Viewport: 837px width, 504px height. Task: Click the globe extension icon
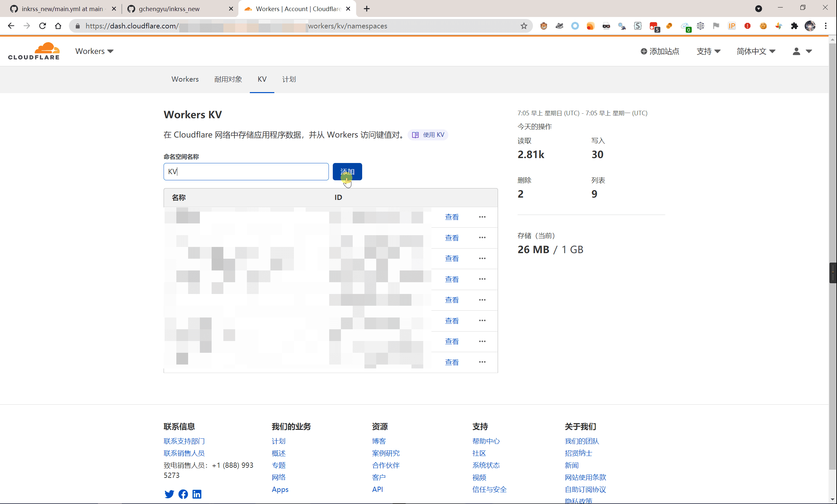tap(700, 26)
